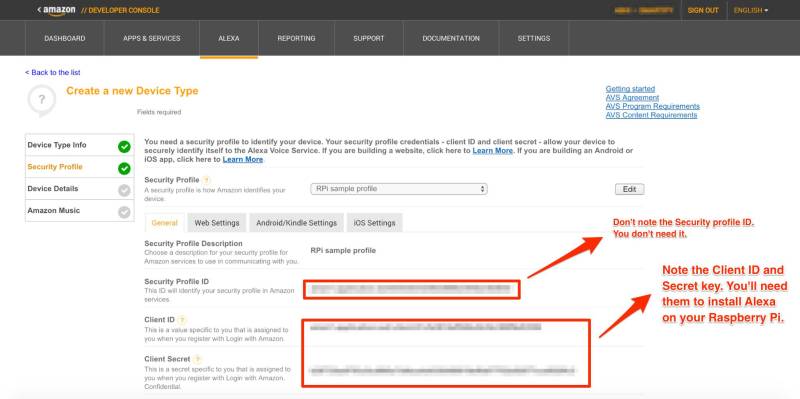Image resolution: width=800 pixels, height=399 pixels.
Task: Open the Getting started link
Action: pyautogui.click(x=630, y=89)
